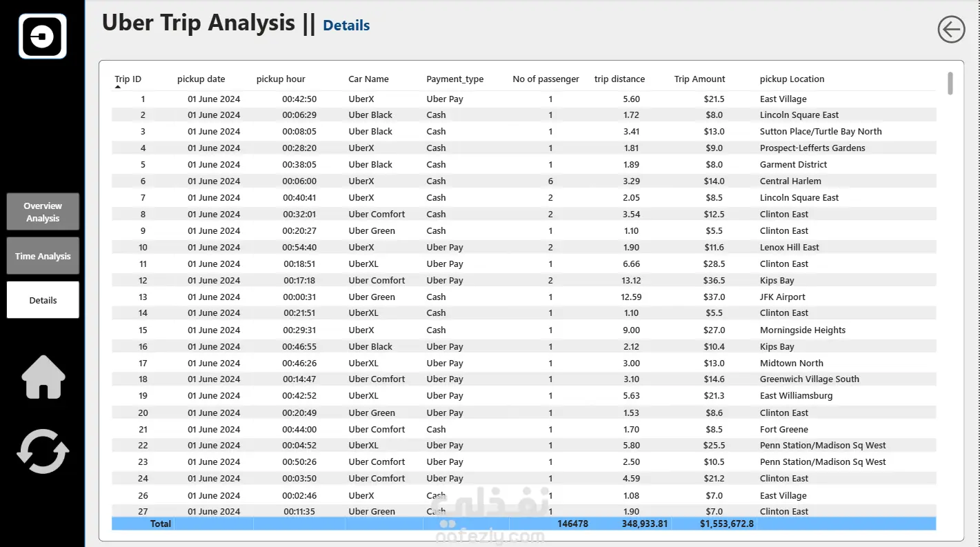This screenshot has height=547, width=980.
Task: Click the Uber logo icon
Action: 43,36
